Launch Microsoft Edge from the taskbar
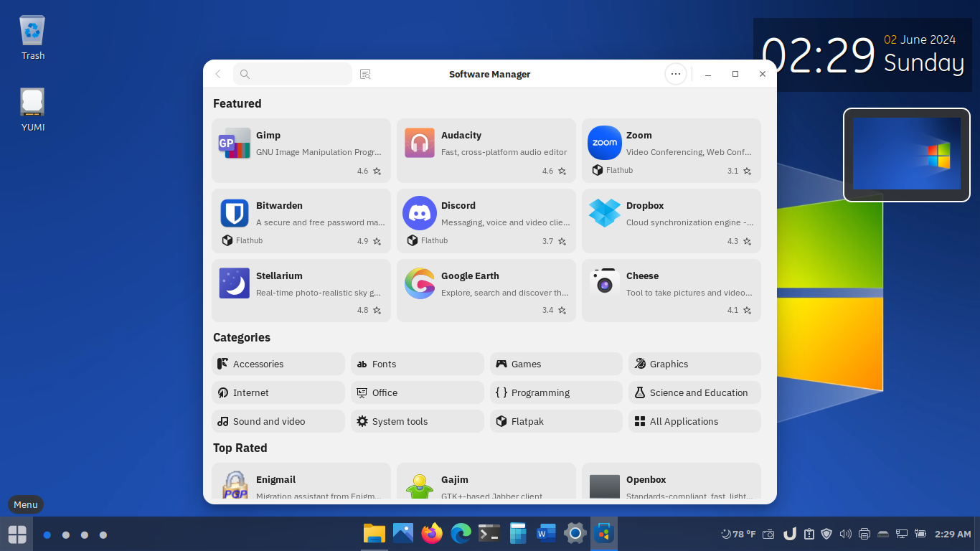Image resolution: width=980 pixels, height=551 pixels. pyautogui.click(x=461, y=533)
